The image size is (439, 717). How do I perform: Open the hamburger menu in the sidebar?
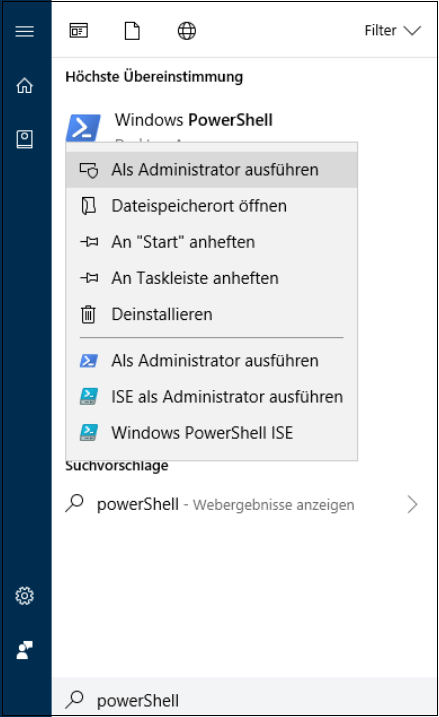[25, 31]
